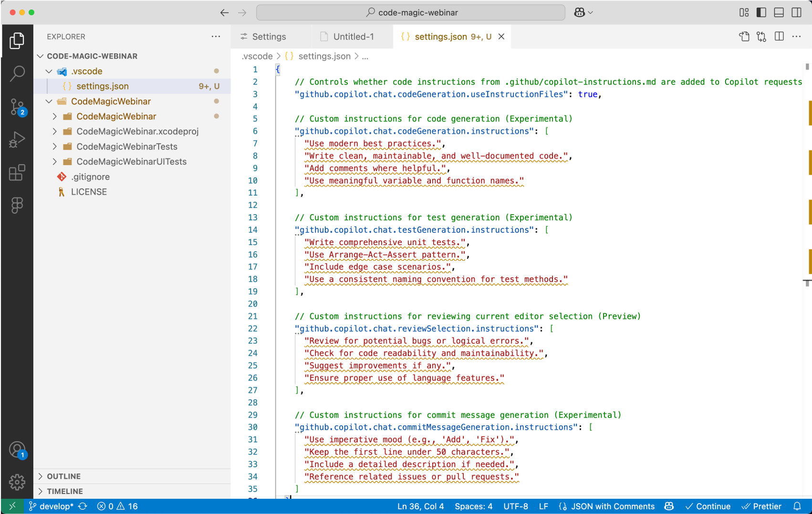Screen dimensions: 812x514
Task: Open the Explorer view in activity bar
Action: [x=17, y=41]
